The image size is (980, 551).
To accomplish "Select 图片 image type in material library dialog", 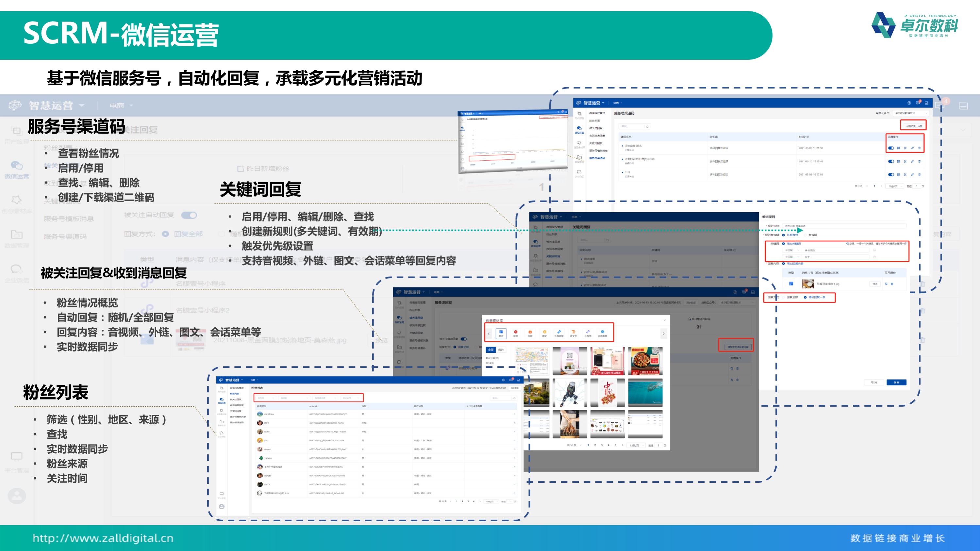I will [x=501, y=333].
